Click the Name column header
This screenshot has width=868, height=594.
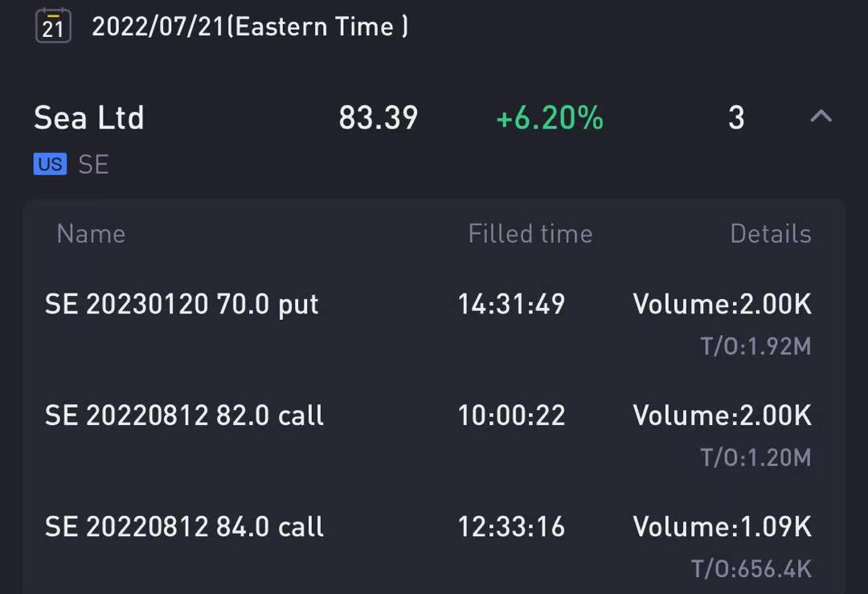91,234
